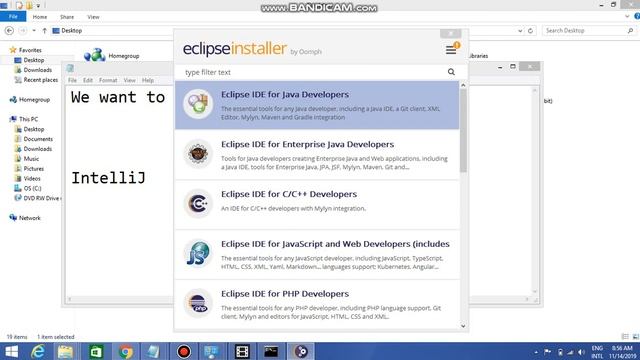
Task: Select Eclipse IDE for JavaScript and Web Developers
Action: point(317,254)
